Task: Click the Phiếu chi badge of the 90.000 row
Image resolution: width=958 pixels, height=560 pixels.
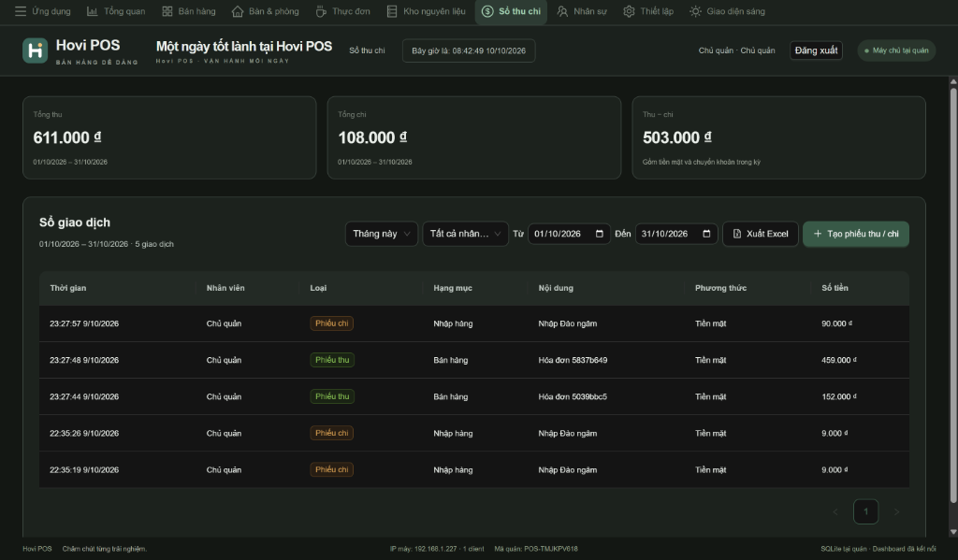Action: 332,323
